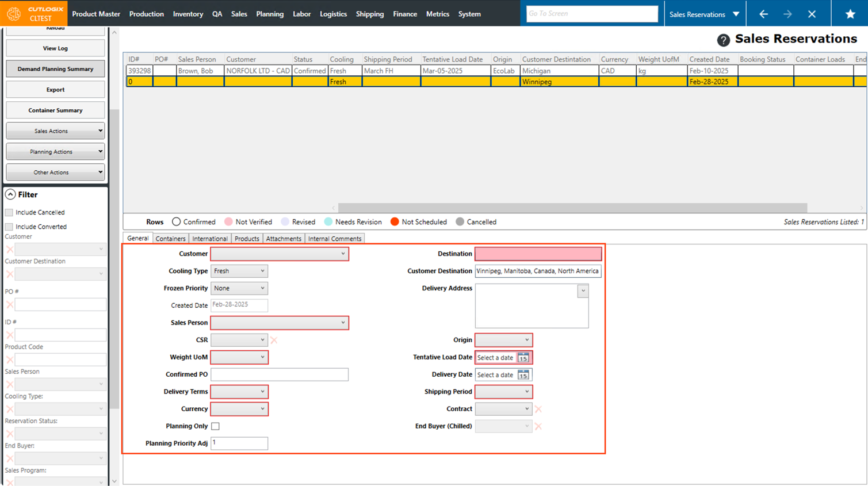Screen dimensions: 868x486
Task: Click the Demand Planning Summary button
Action: (x=55, y=69)
